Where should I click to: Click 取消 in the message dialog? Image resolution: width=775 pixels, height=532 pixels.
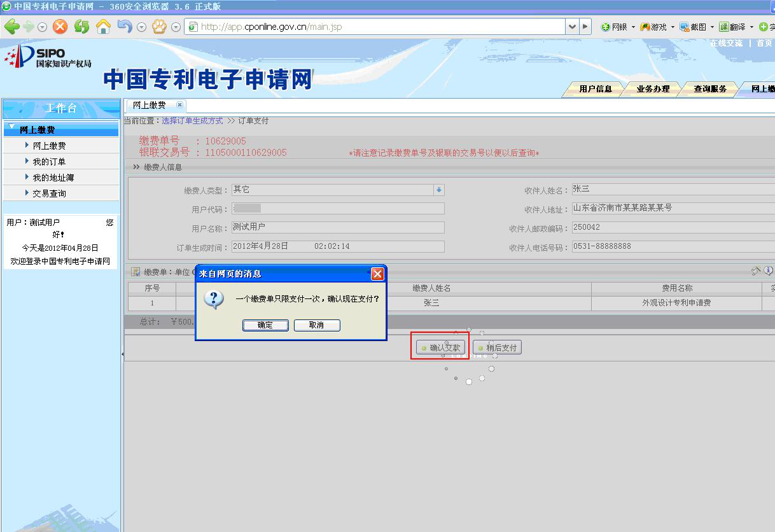tap(316, 325)
